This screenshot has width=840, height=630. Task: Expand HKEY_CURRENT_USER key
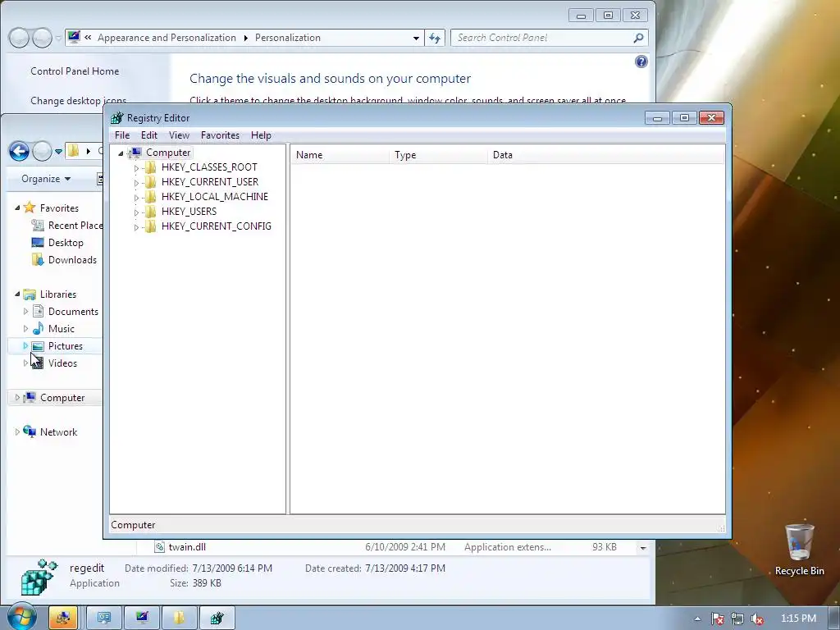pos(136,183)
